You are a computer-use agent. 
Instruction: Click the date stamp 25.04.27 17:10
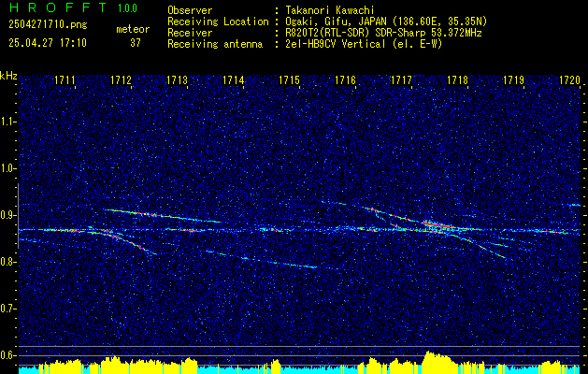(x=48, y=43)
